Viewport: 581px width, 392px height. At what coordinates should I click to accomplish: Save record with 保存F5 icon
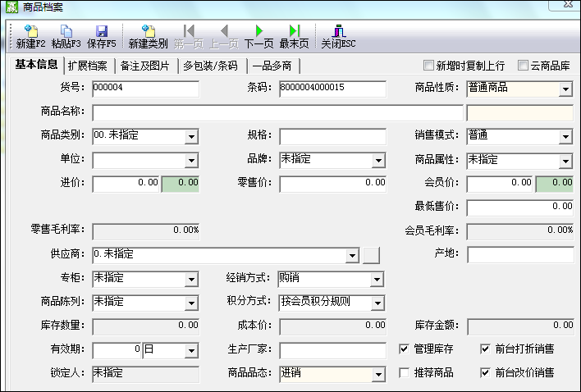(102, 37)
